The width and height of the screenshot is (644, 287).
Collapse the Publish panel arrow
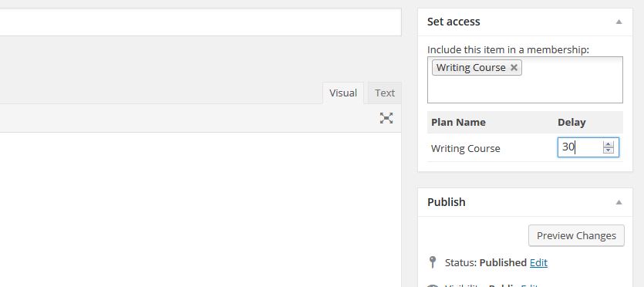(x=619, y=202)
